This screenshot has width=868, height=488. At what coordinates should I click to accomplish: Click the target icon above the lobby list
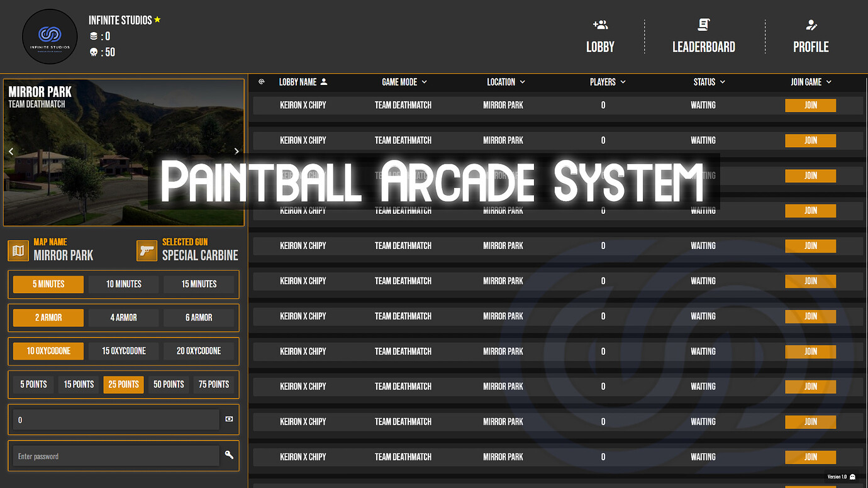pyautogui.click(x=261, y=82)
